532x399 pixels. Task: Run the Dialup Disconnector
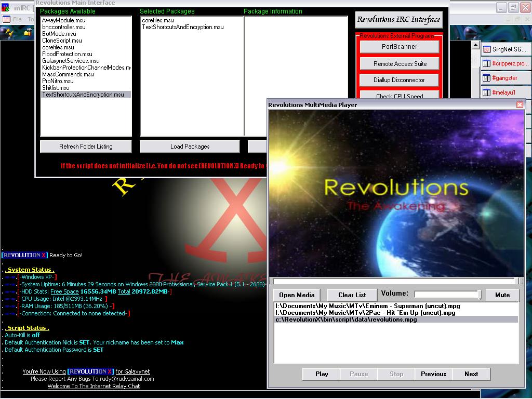pyautogui.click(x=400, y=79)
